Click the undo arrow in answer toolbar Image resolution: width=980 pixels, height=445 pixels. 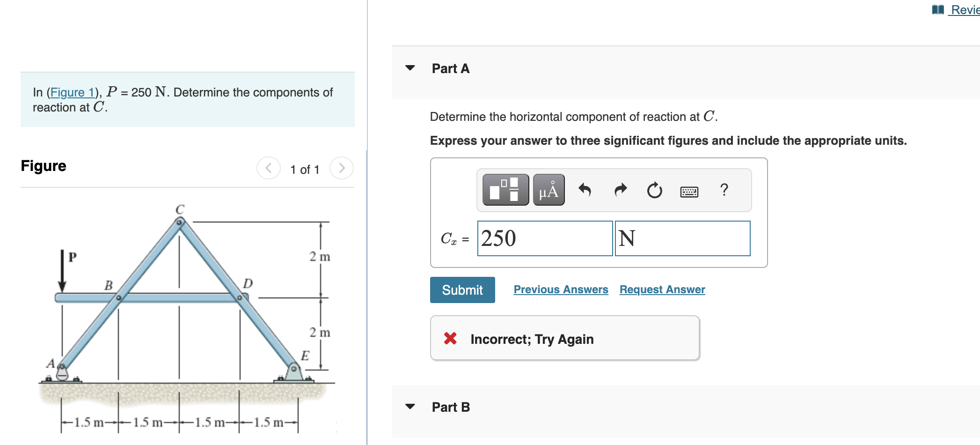[x=585, y=190]
